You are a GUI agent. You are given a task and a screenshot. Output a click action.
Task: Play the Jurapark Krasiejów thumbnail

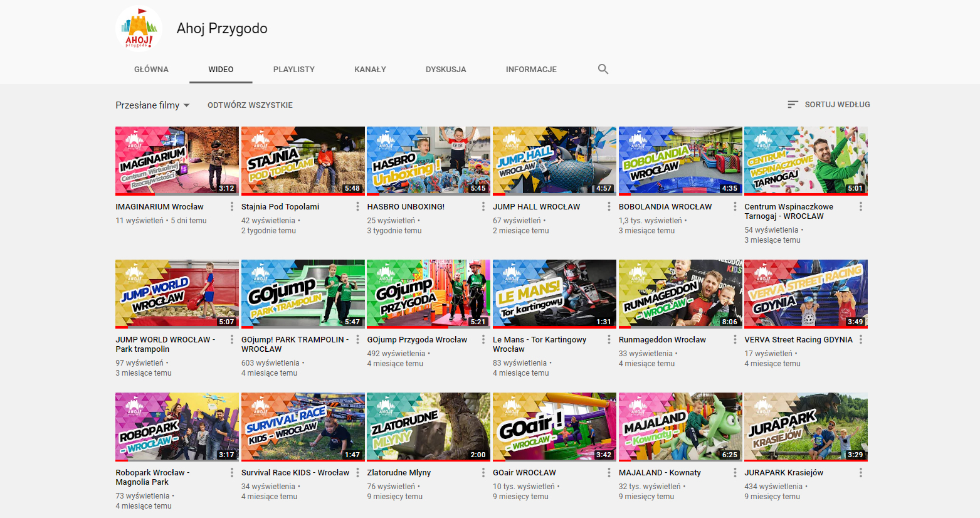pos(806,426)
